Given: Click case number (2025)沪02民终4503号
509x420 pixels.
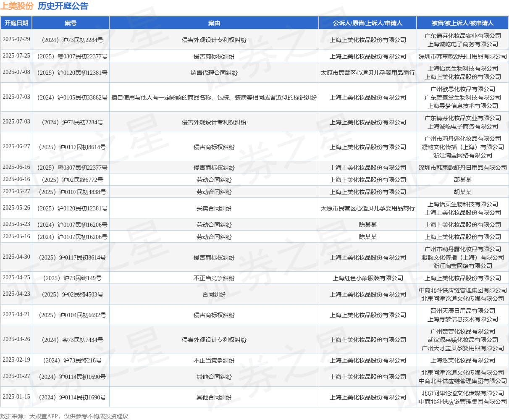Looking at the screenshot, I should pos(71,294).
